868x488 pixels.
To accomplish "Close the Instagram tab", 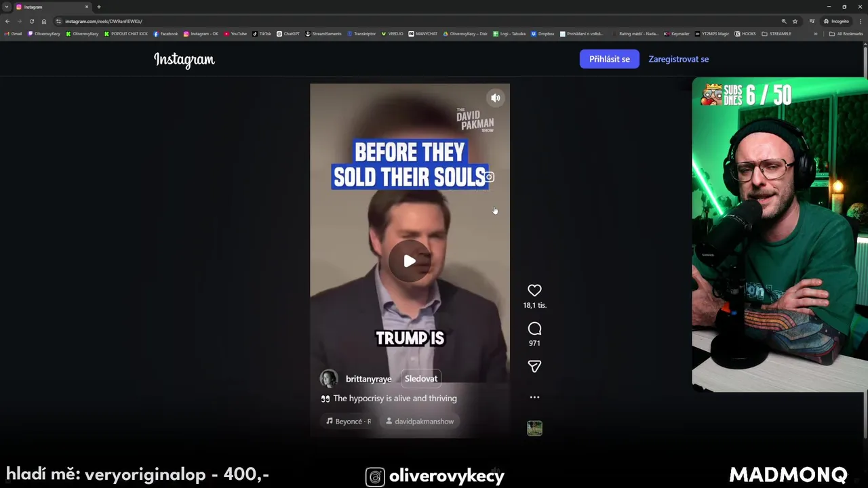I will coord(87,7).
